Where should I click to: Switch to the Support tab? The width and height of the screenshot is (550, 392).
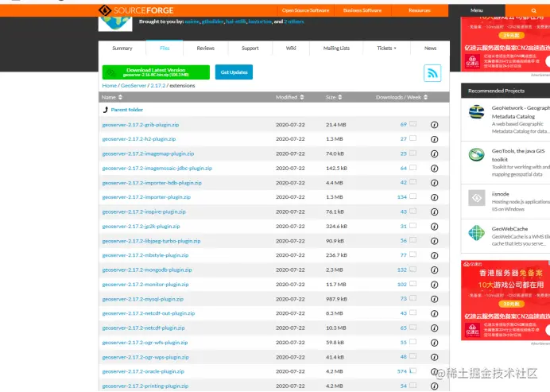(250, 48)
